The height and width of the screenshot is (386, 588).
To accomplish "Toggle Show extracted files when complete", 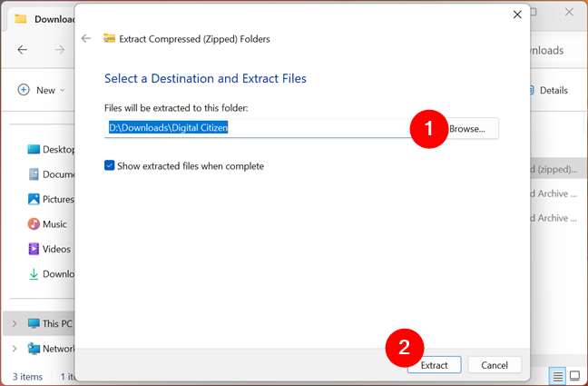I will (110, 166).
